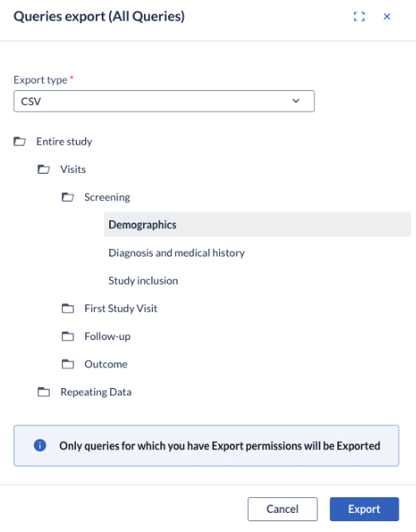The width and height of the screenshot is (416, 532).
Task: Click the Cancel button
Action: coord(282,509)
